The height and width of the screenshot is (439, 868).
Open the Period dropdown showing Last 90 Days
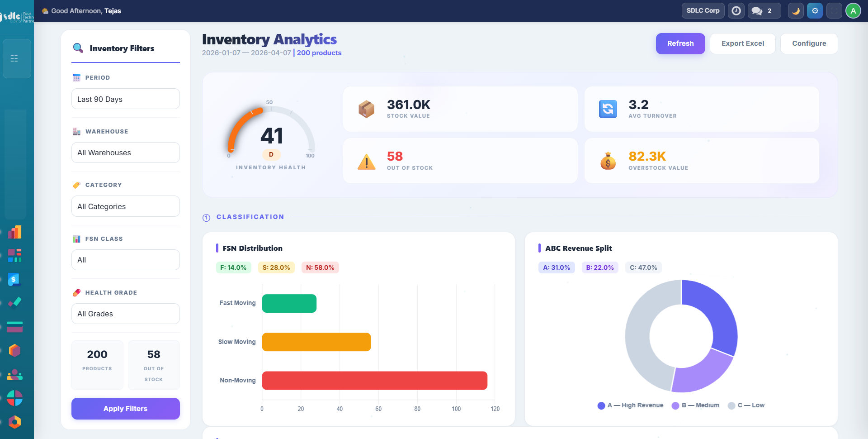125,99
